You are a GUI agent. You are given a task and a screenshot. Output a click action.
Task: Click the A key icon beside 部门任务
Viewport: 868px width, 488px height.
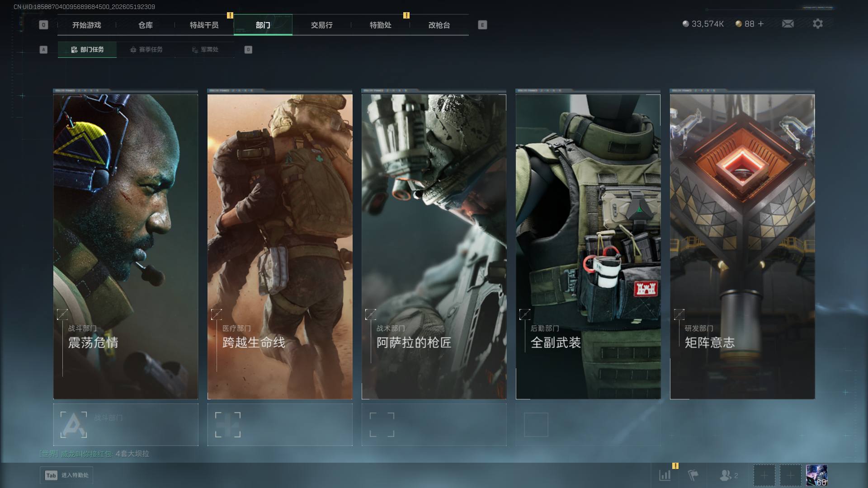click(x=43, y=50)
